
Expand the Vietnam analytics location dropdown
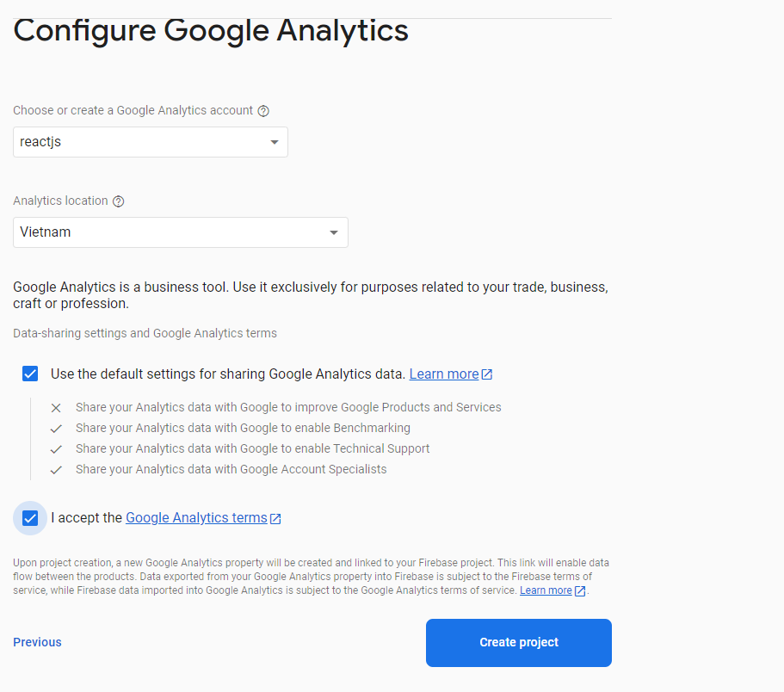coord(180,232)
